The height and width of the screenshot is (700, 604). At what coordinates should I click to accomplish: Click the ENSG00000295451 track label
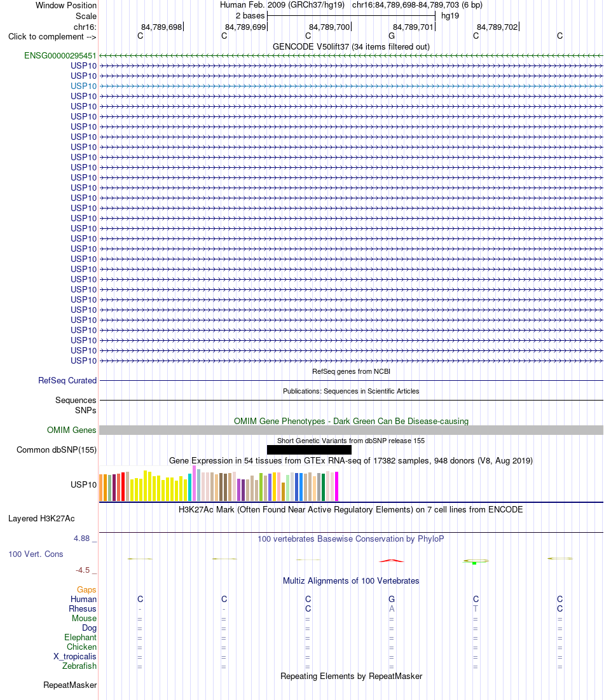coord(60,56)
